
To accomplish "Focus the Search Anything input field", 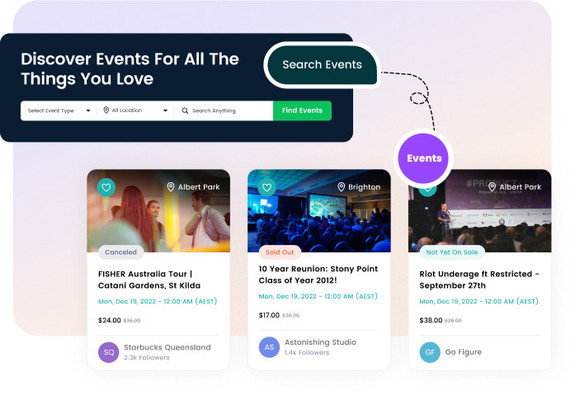I will point(225,111).
